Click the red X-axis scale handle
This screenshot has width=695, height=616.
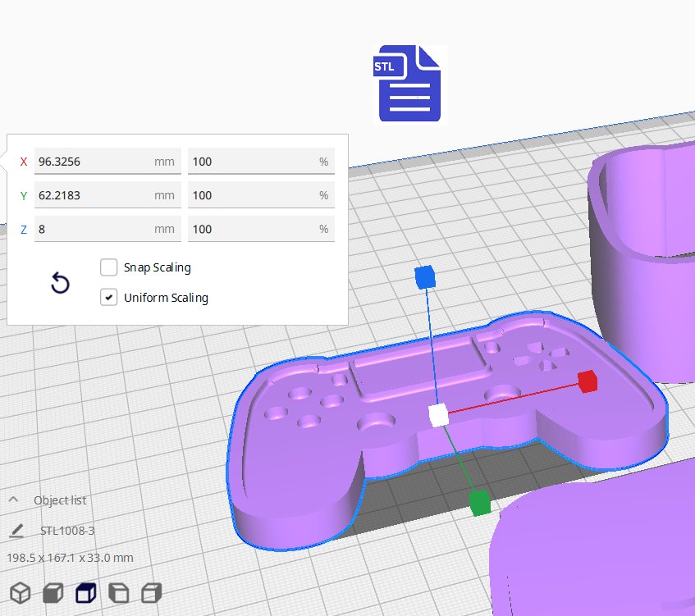click(x=587, y=381)
